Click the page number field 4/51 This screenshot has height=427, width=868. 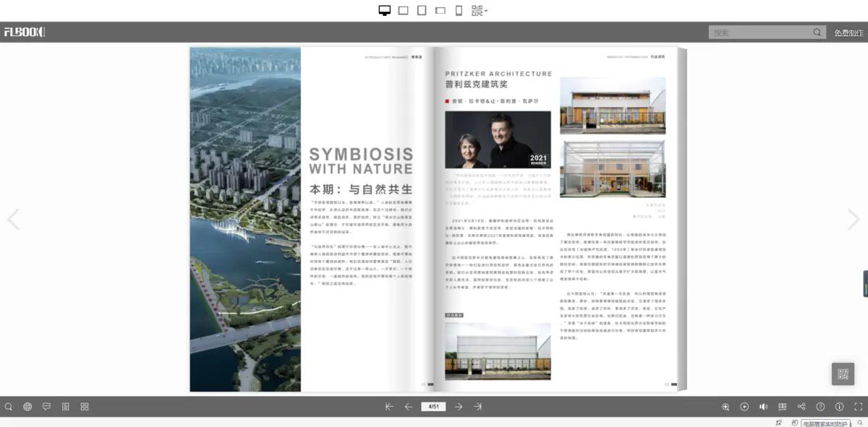tap(434, 407)
